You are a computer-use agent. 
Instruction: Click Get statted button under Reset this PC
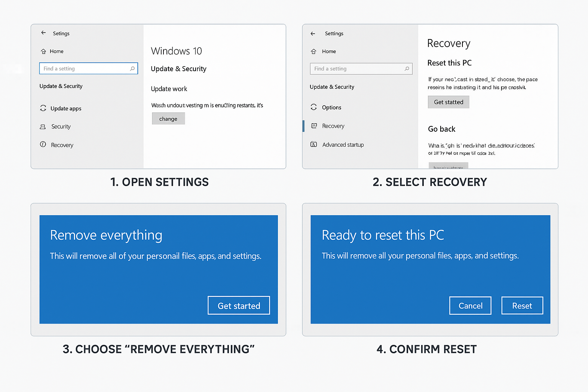[448, 102]
